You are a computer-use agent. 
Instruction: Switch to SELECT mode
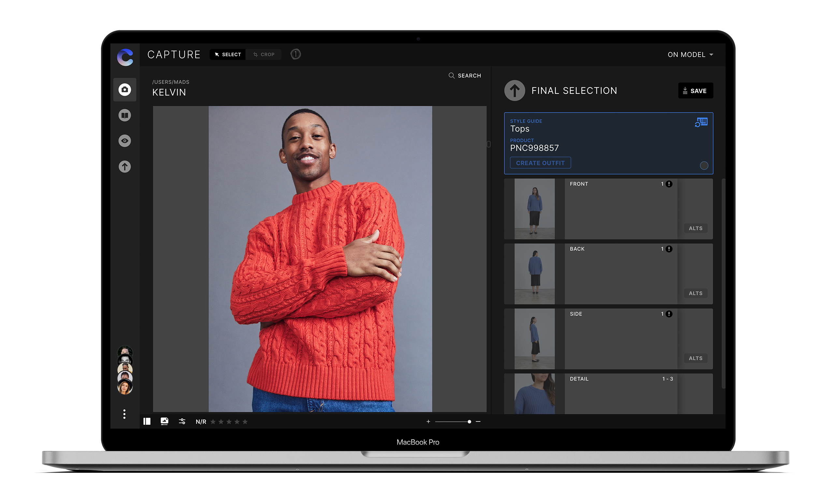pyautogui.click(x=227, y=54)
